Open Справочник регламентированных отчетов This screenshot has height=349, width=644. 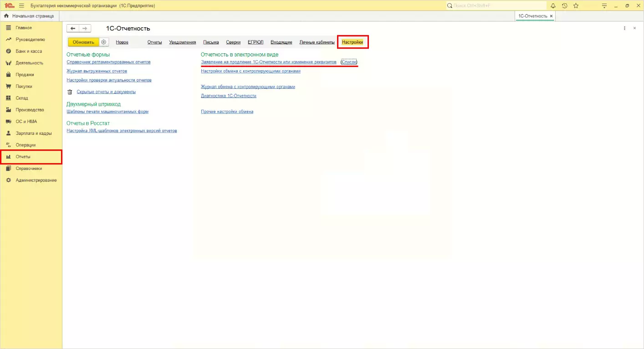click(108, 62)
